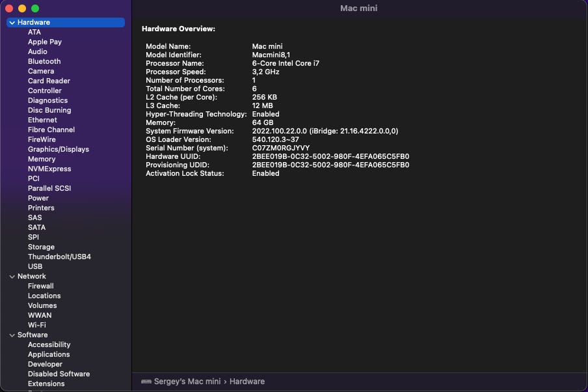The width and height of the screenshot is (588, 392).
Task: Click Sergey's Mac mini in path bar
Action: (187, 382)
